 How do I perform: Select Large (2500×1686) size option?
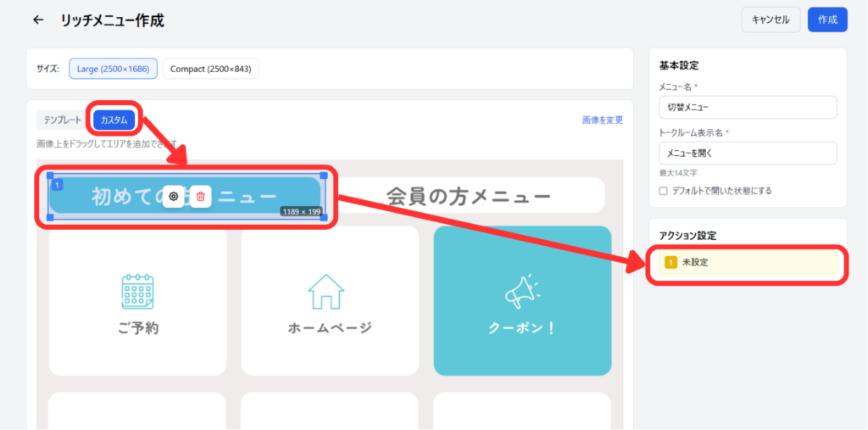tap(113, 69)
